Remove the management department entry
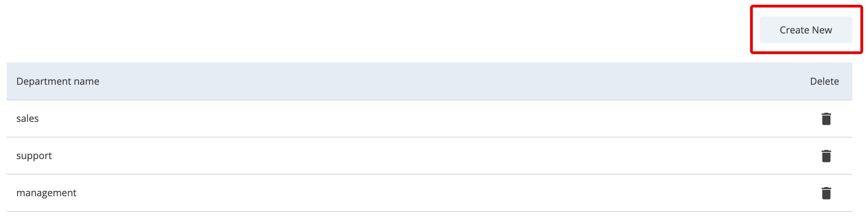 point(826,193)
